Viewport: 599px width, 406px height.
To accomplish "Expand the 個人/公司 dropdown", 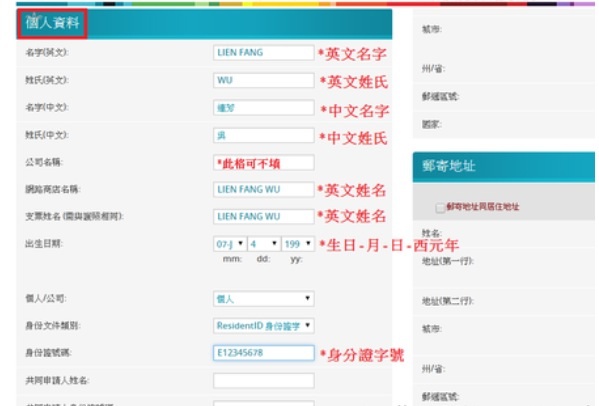I will (x=264, y=299).
